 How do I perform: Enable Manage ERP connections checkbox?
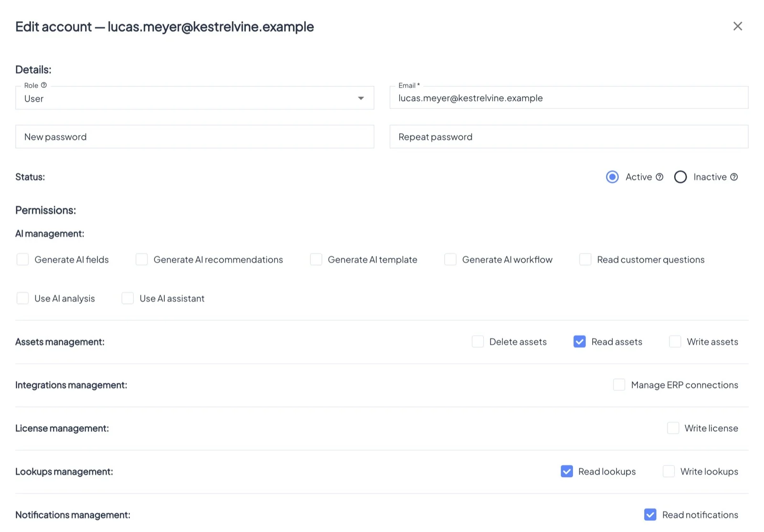[619, 384]
